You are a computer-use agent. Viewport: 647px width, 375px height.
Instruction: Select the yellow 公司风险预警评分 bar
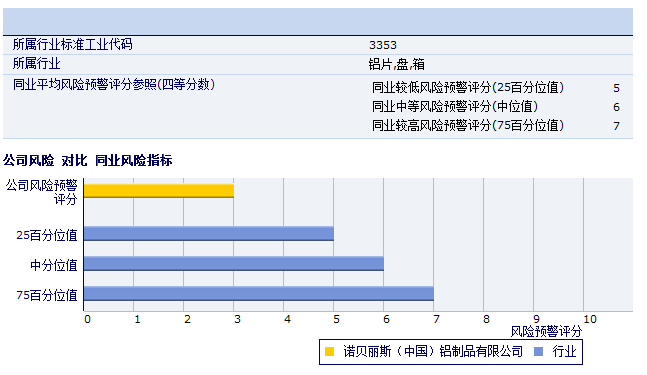(159, 191)
